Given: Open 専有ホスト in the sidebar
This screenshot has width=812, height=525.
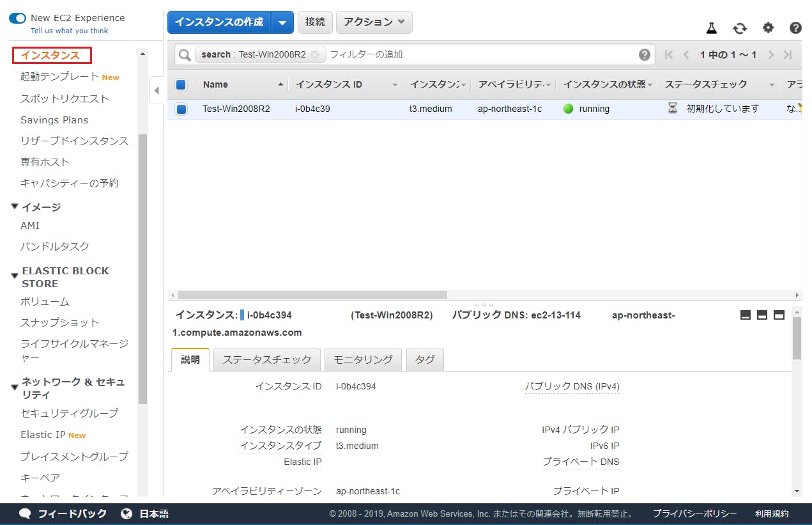Looking at the screenshot, I should pos(45,162).
